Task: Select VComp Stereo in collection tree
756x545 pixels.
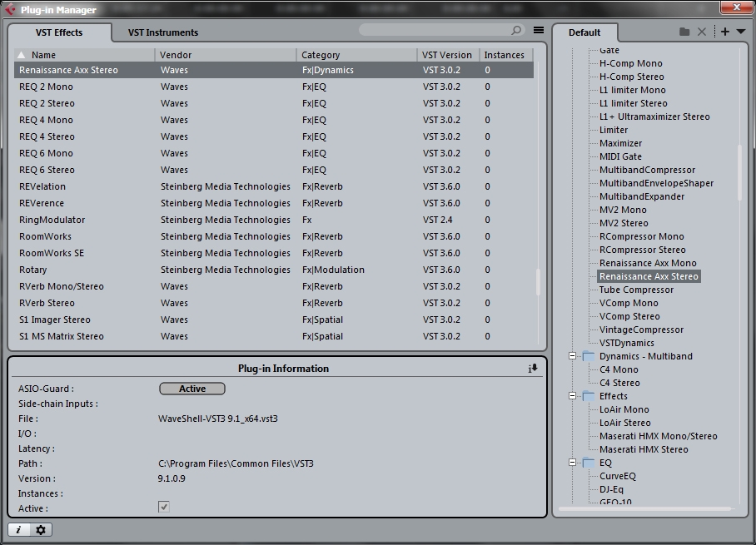Action: pos(629,316)
